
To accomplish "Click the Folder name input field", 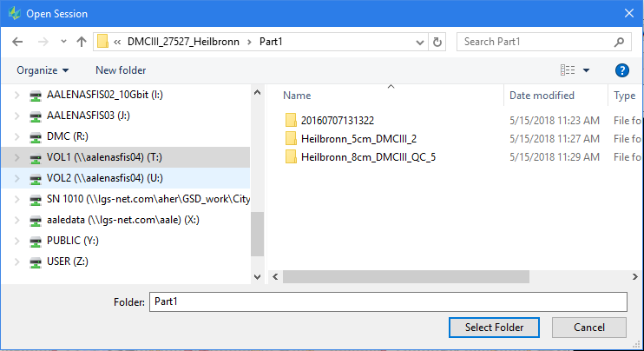I will tap(387, 301).
